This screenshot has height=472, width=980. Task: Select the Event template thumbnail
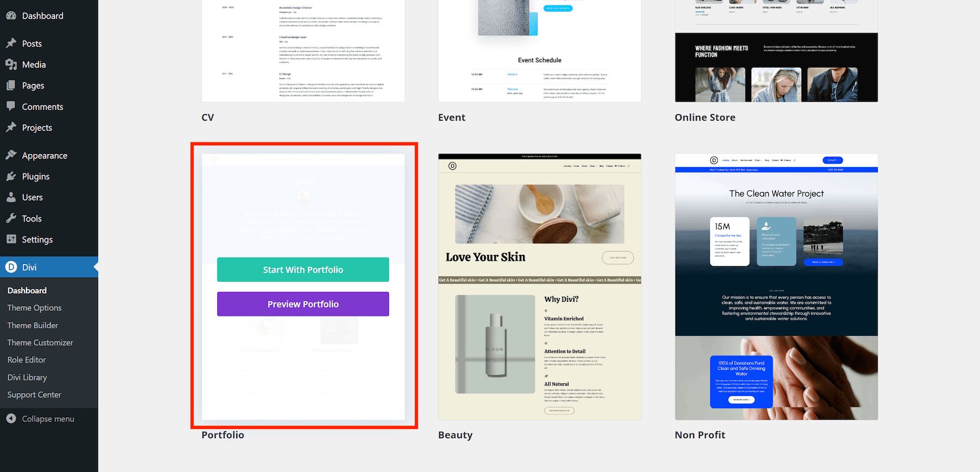[x=540, y=51]
